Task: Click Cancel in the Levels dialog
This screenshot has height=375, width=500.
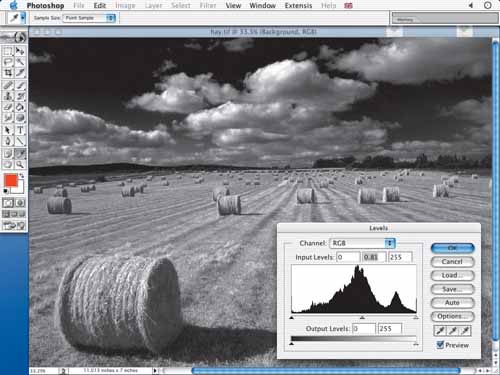Action: (452, 262)
